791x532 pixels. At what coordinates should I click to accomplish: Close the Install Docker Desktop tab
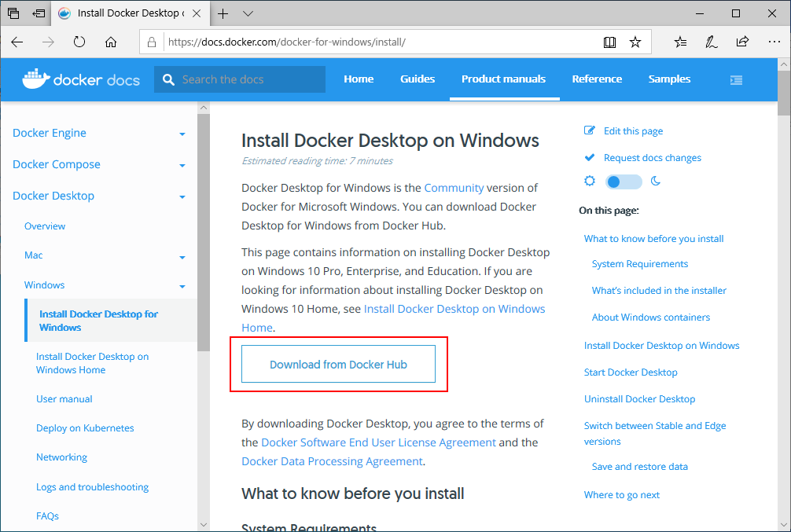point(197,13)
